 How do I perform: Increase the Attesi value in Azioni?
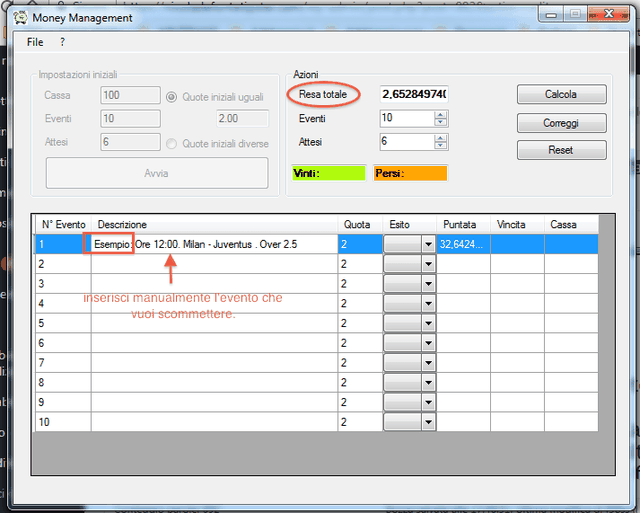click(x=440, y=138)
